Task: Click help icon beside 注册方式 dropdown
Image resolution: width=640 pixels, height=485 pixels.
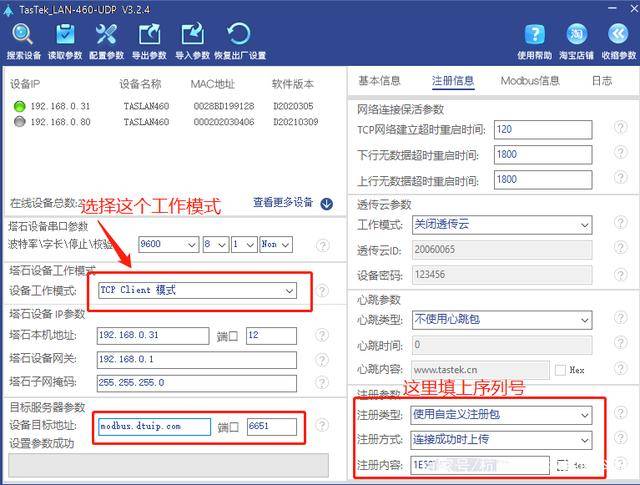Action: (620, 438)
